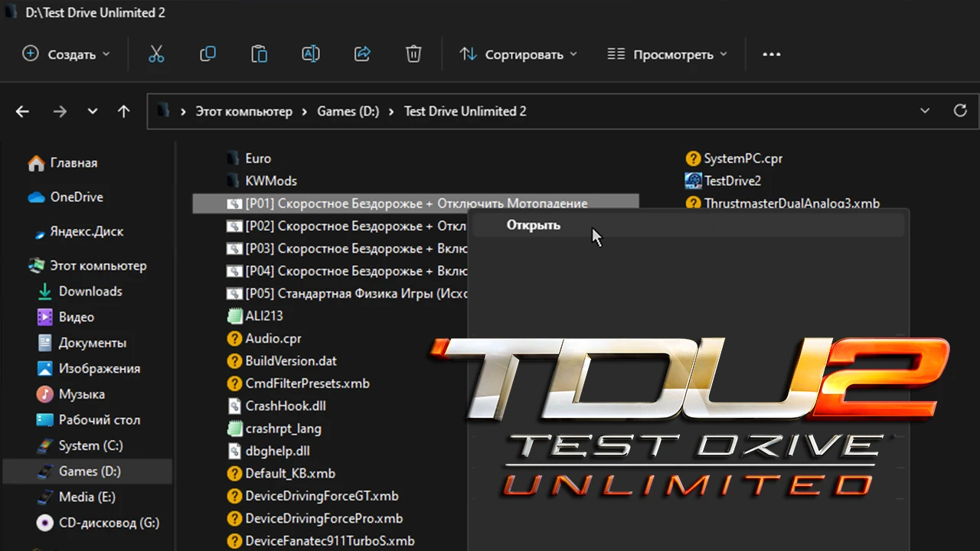Click the Cut icon in the toolbar
Image resolution: width=980 pixels, height=551 pixels.
(x=156, y=54)
